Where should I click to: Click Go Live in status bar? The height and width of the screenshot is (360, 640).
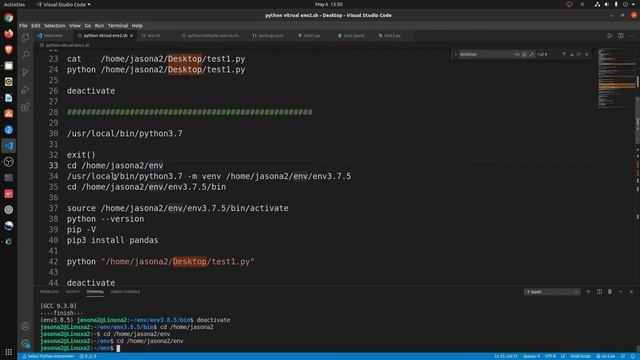606,356
